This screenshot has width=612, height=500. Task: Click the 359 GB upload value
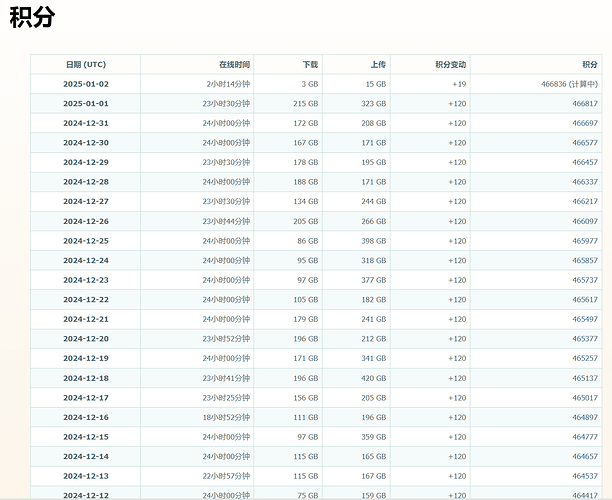tap(374, 437)
